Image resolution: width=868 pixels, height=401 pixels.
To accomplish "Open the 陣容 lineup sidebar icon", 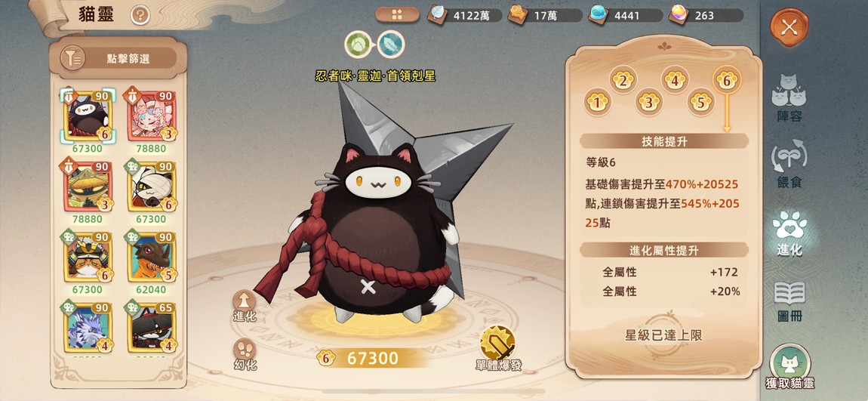I will coord(789,97).
